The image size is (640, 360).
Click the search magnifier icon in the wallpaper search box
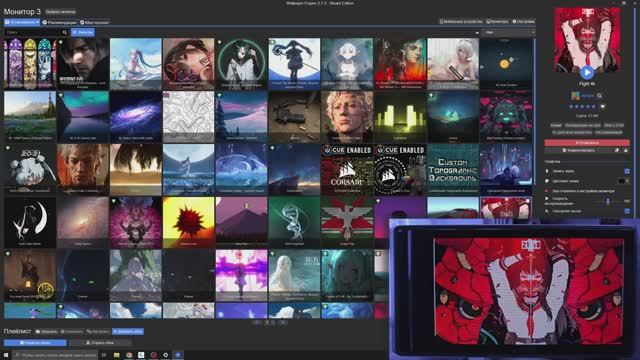[x=64, y=32]
